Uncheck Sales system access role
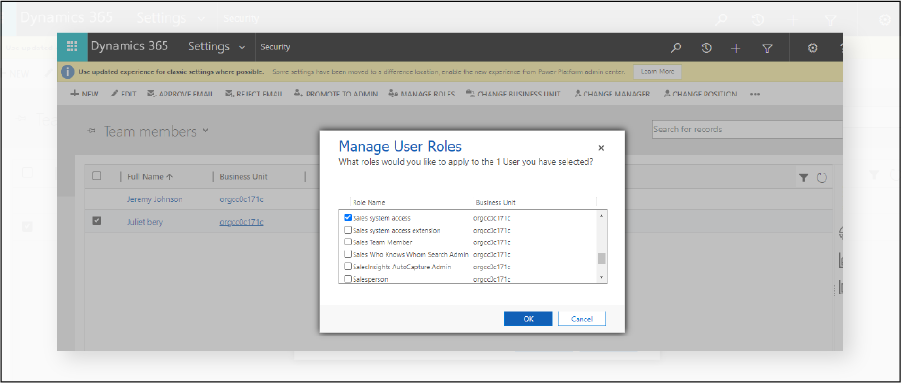 348,218
